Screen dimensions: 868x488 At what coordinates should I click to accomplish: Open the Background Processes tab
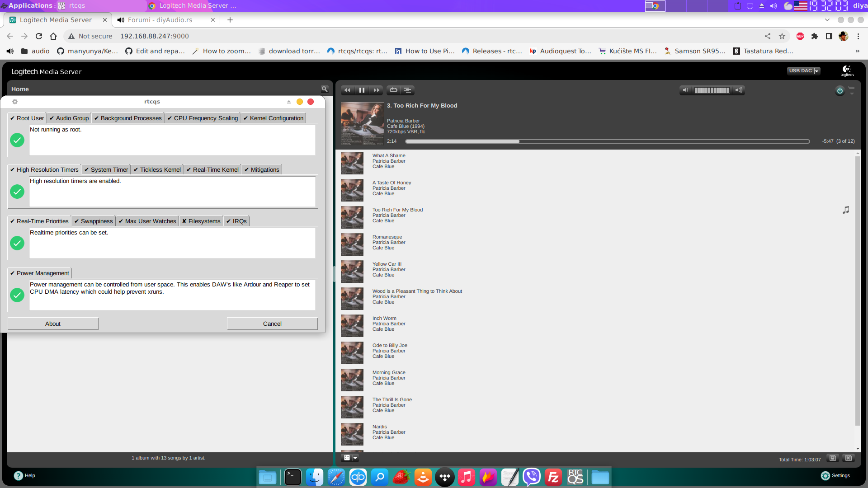128,118
